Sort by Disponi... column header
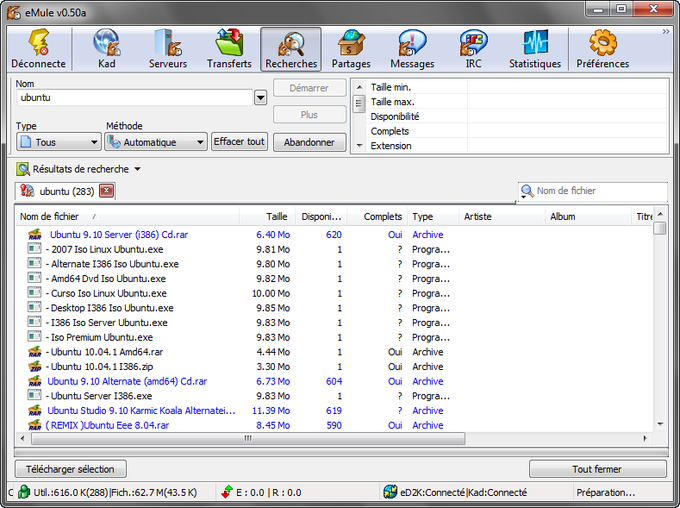 pos(321,216)
